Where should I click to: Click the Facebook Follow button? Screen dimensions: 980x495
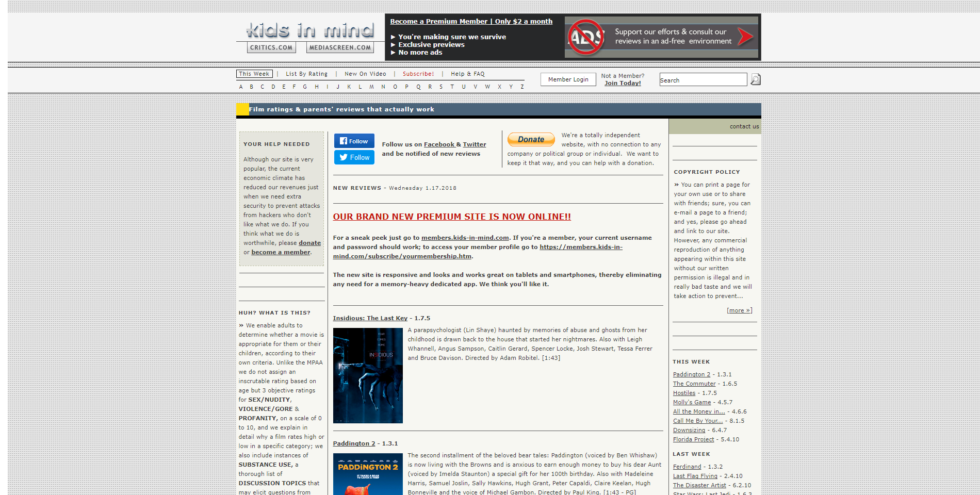(x=354, y=141)
